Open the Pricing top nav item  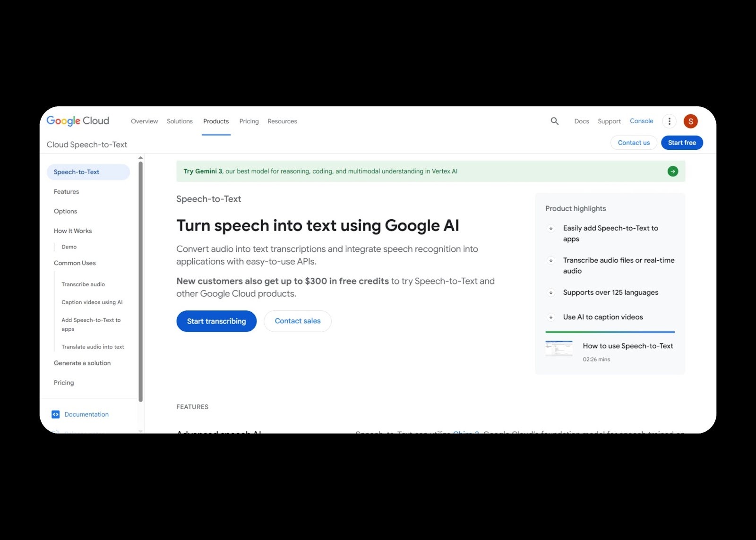pyautogui.click(x=249, y=121)
